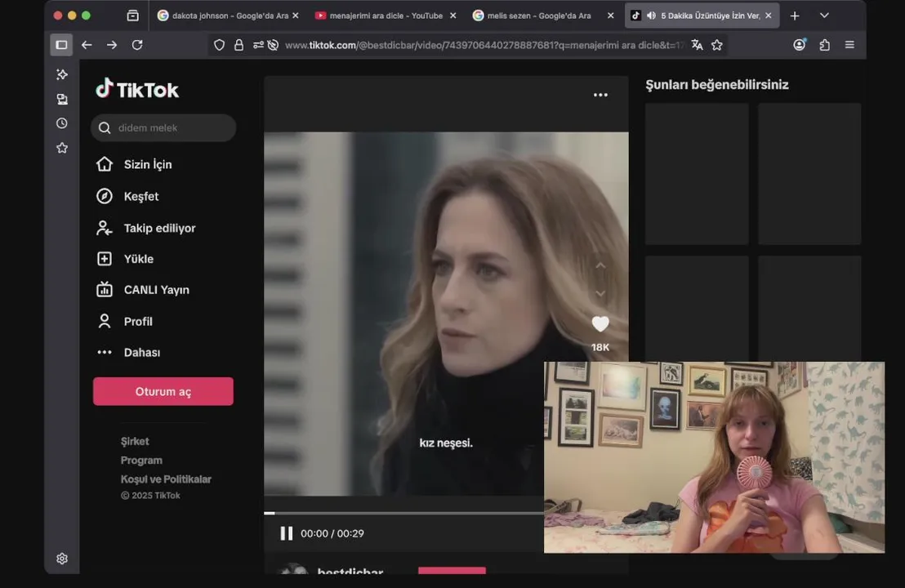Close the menajerimi ara dicle tab
This screenshot has height=588, width=905.
click(453, 16)
